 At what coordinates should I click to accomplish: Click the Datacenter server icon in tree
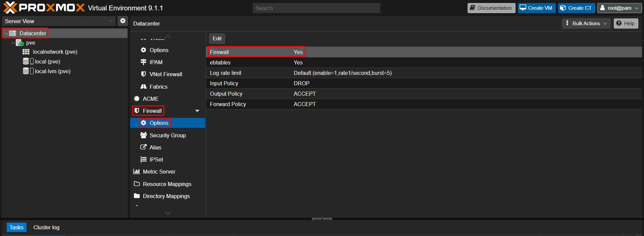13,33
